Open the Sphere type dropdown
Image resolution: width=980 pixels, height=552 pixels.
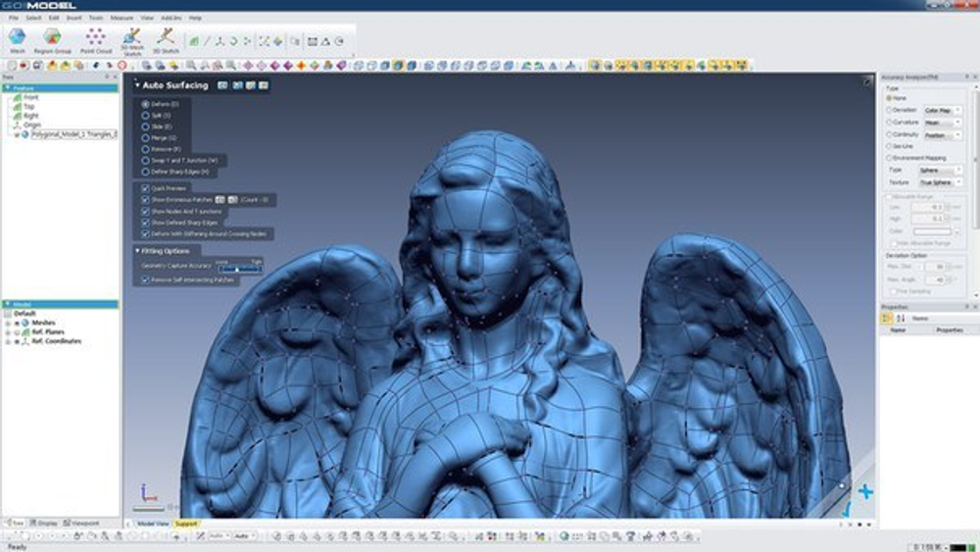pyautogui.click(x=940, y=170)
